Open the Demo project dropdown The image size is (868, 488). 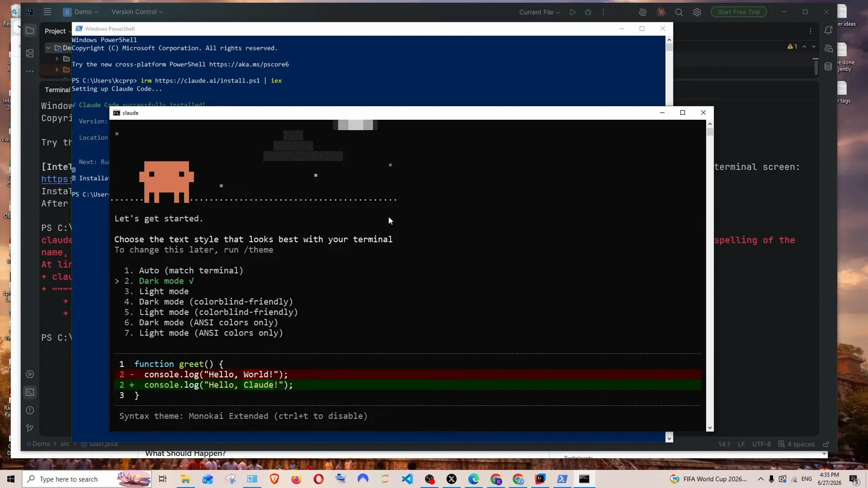81,12
